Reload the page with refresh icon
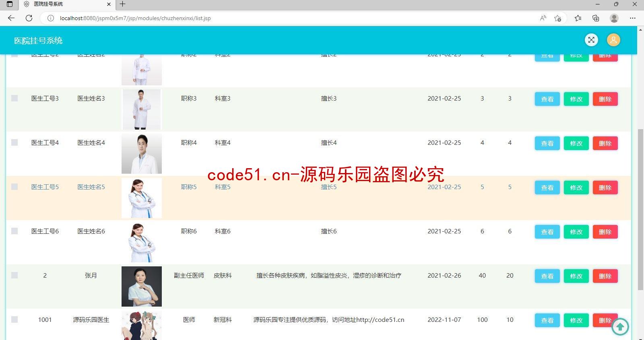 pyautogui.click(x=29, y=18)
